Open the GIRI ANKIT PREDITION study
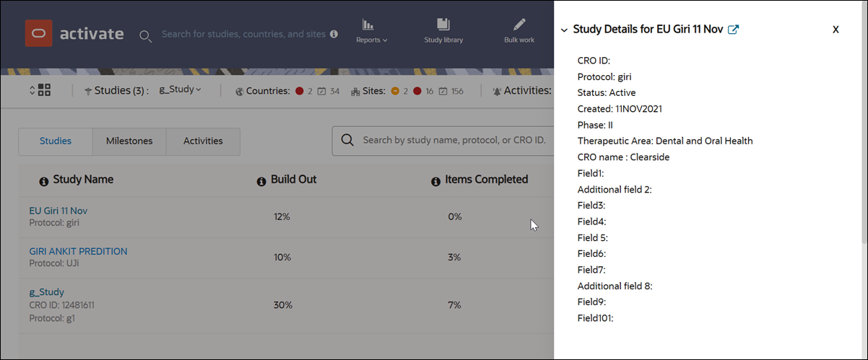 coord(78,251)
